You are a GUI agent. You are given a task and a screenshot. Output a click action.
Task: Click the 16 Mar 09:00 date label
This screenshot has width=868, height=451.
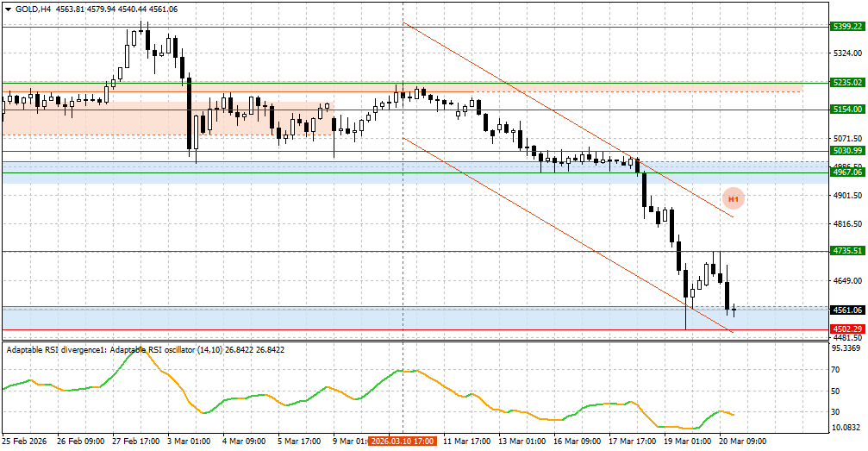coord(578,442)
